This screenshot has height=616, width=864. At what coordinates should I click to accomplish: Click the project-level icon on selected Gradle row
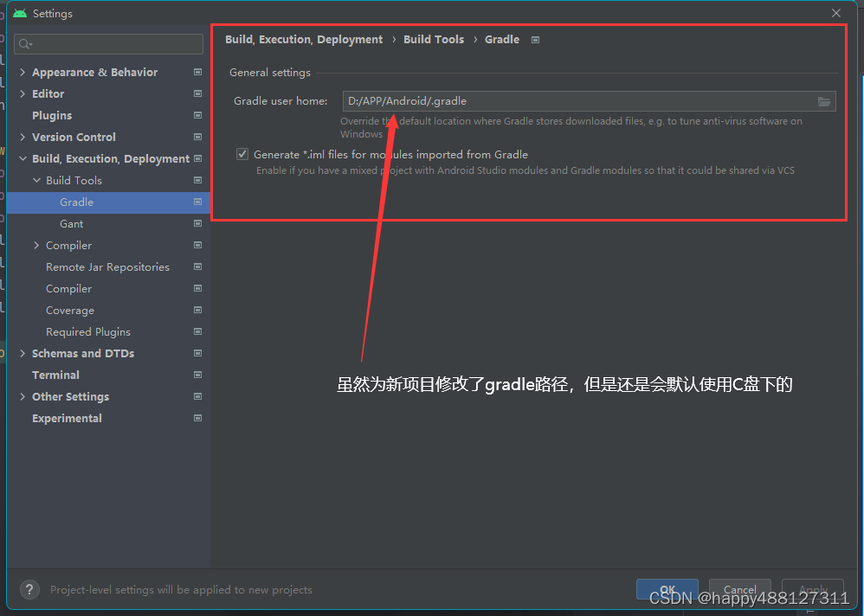pyautogui.click(x=197, y=202)
